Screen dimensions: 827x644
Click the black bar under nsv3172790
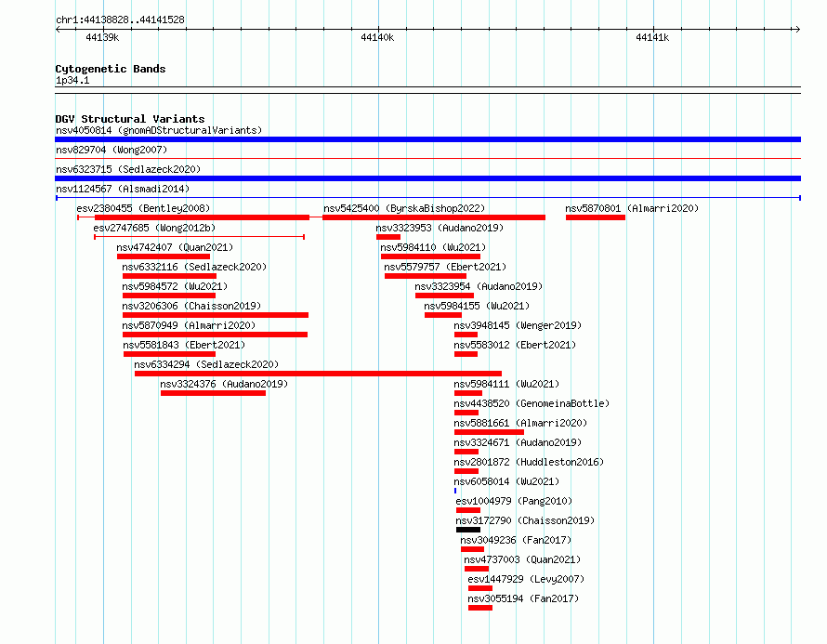(x=468, y=530)
